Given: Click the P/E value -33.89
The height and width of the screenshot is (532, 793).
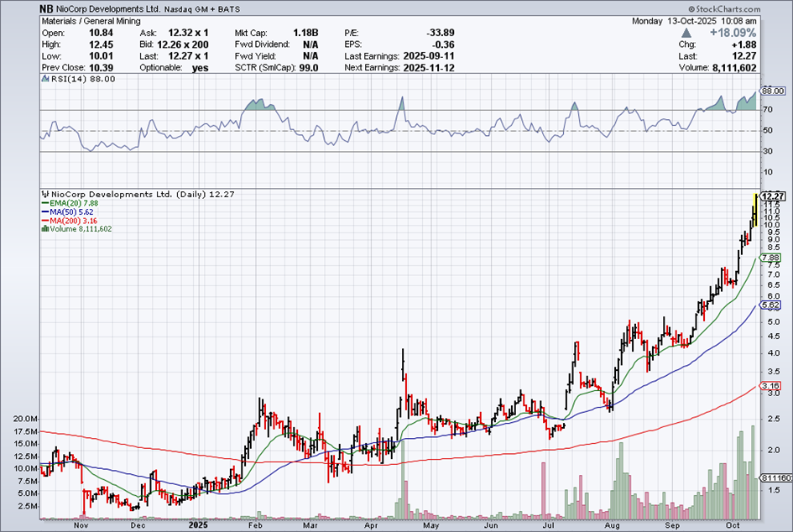Looking at the screenshot, I should (440, 33).
